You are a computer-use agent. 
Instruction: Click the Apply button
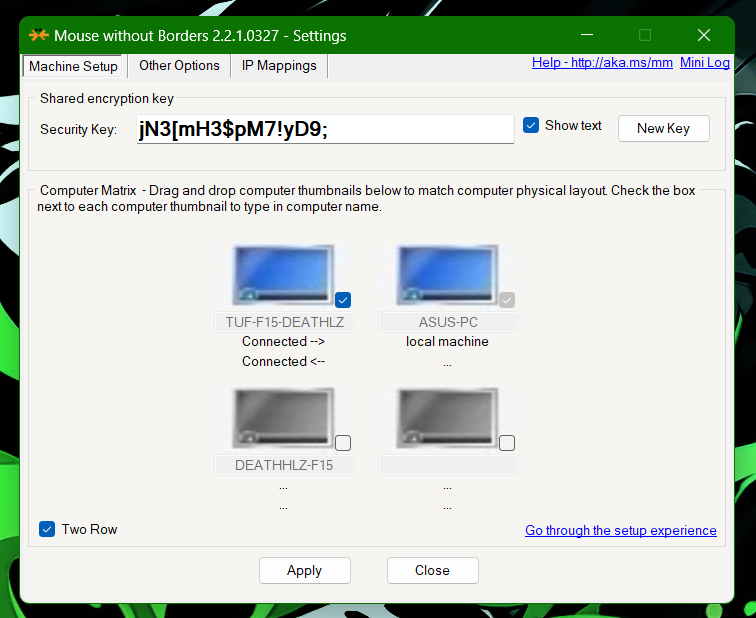pos(305,570)
